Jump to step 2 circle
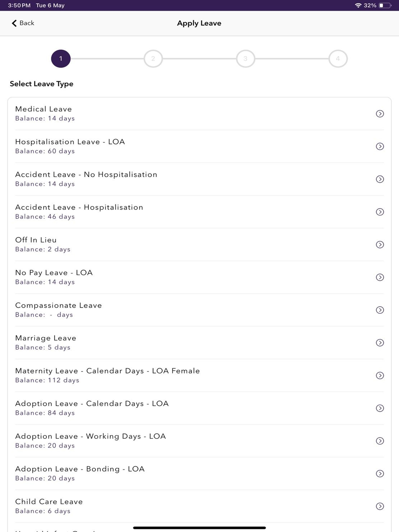This screenshot has width=399, height=532. [153, 59]
